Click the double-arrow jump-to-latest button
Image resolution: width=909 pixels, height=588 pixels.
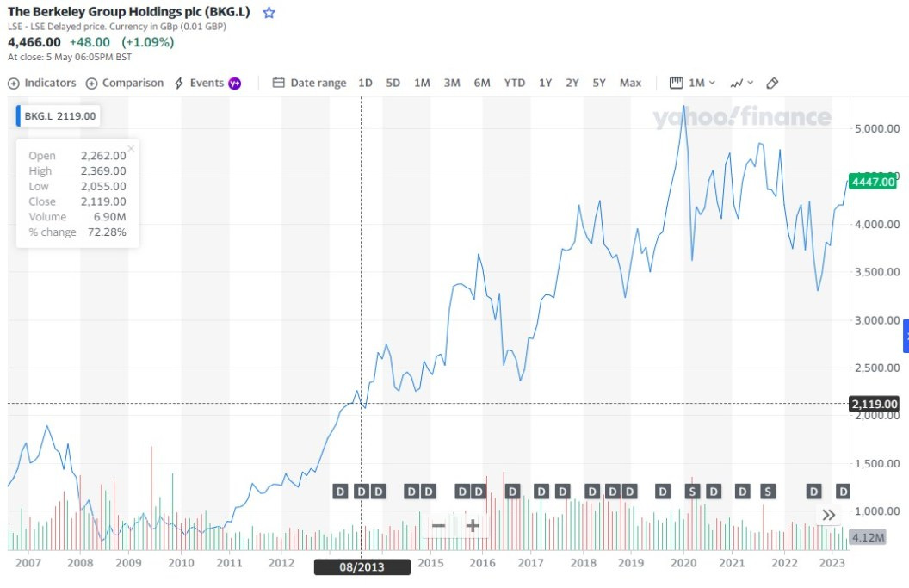[x=829, y=515]
